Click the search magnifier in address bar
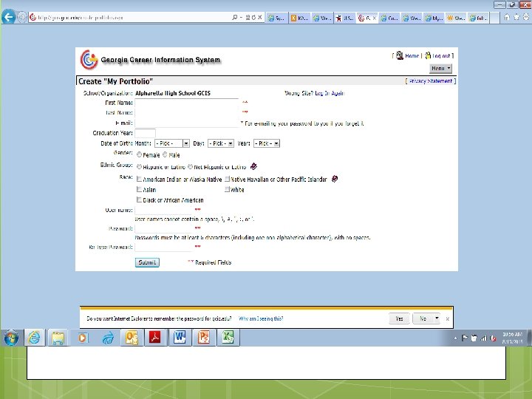Screen dimensions: 532x399 235,17
